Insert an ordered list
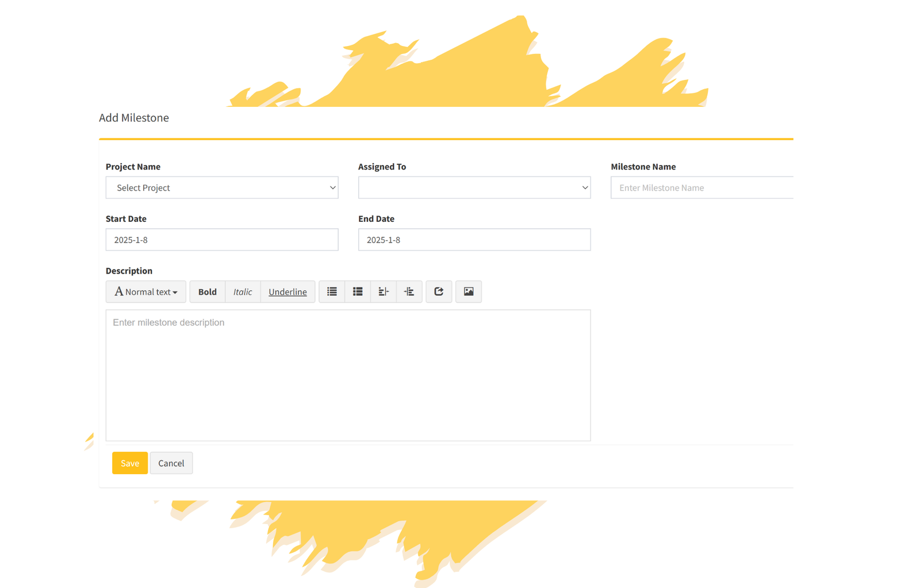Screen dimensions: 920x588 pyautogui.click(x=358, y=291)
